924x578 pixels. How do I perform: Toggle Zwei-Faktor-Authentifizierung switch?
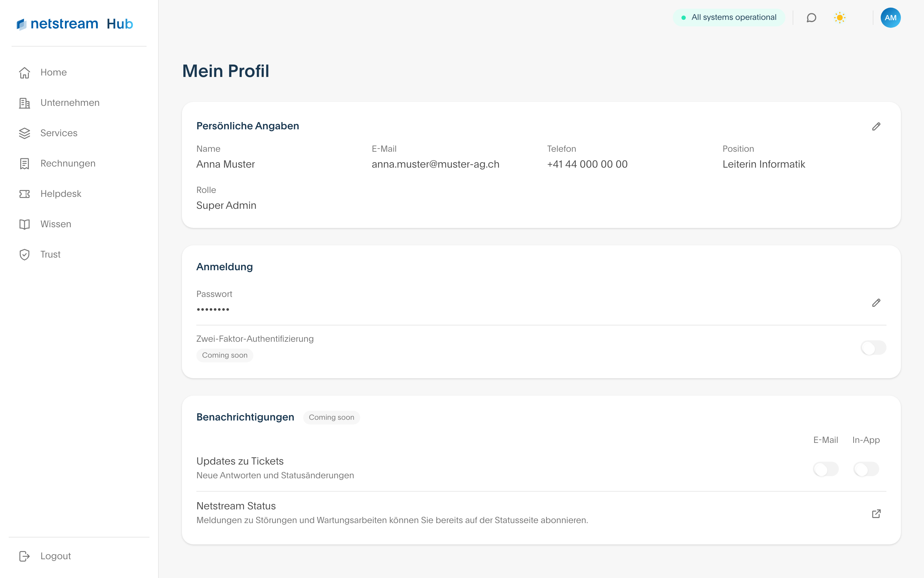pyautogui.click(x=873, y=348)
